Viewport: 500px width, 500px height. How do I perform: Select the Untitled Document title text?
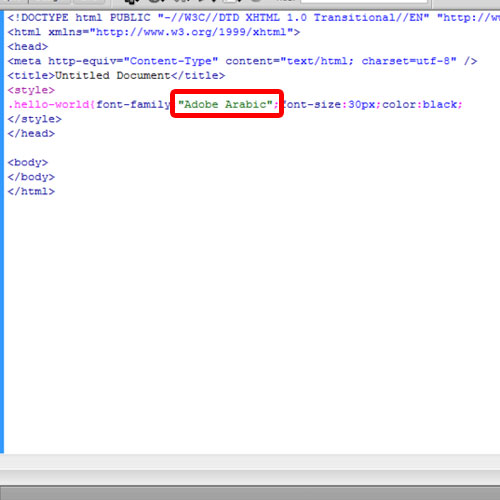113,75
